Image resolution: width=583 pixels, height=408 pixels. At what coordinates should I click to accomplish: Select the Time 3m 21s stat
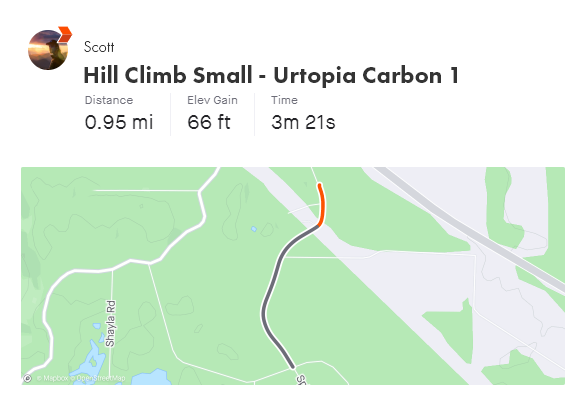[303, 113]
